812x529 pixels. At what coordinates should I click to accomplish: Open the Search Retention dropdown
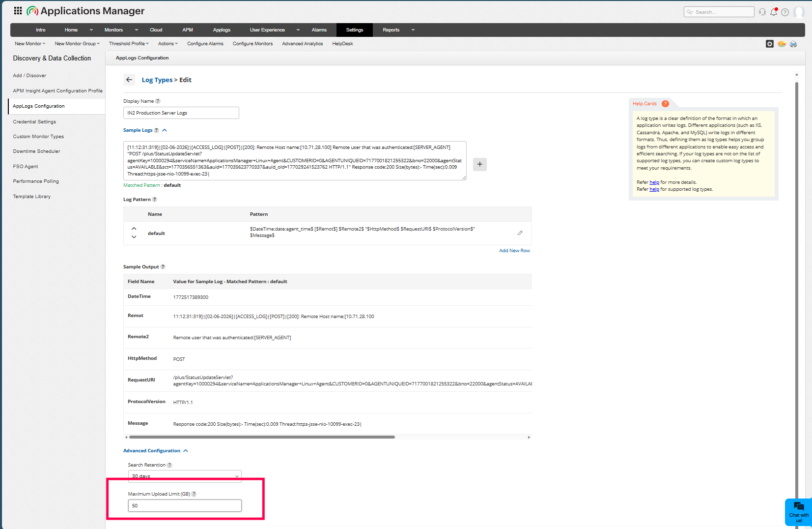185,476
